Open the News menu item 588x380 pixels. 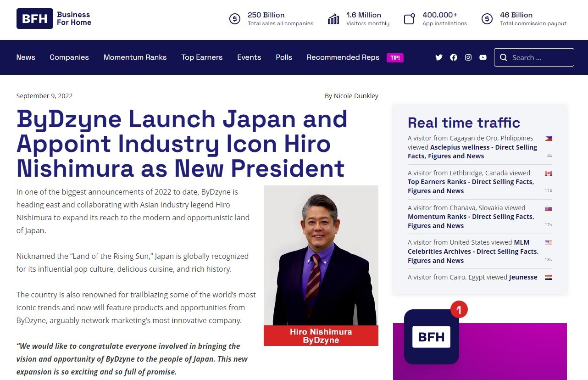coord(26,57)
